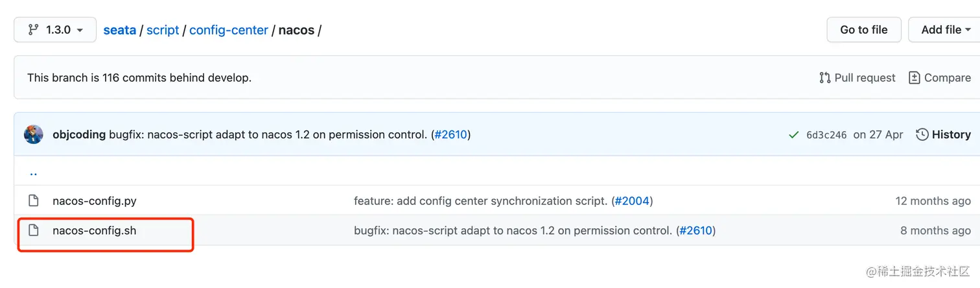This screenshot has width=980, height=288.
Task: Click the git branch icon beside 1.3.0
Action: click(32, 30)
